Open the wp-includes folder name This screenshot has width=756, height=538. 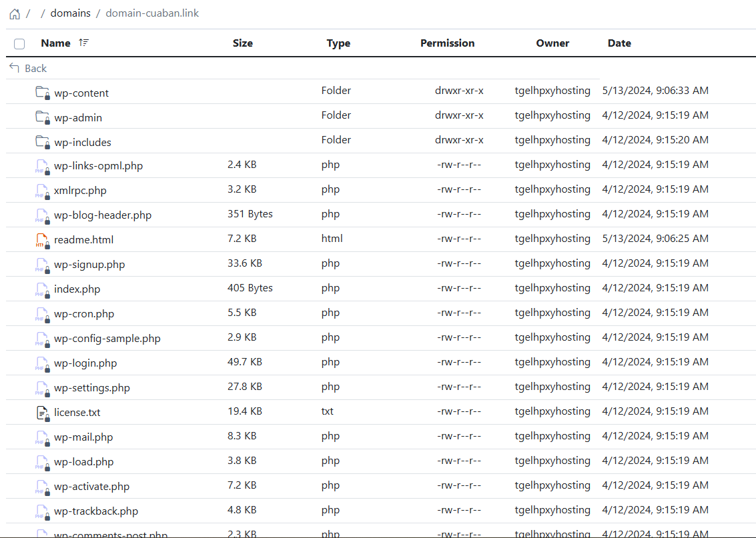tap(83, 142)
